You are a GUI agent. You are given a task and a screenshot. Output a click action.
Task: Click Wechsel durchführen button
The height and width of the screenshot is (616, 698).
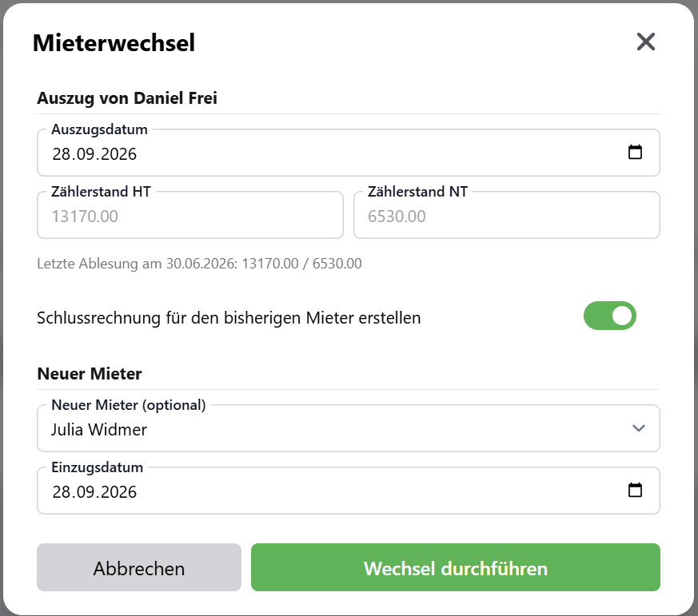(456, 567)
